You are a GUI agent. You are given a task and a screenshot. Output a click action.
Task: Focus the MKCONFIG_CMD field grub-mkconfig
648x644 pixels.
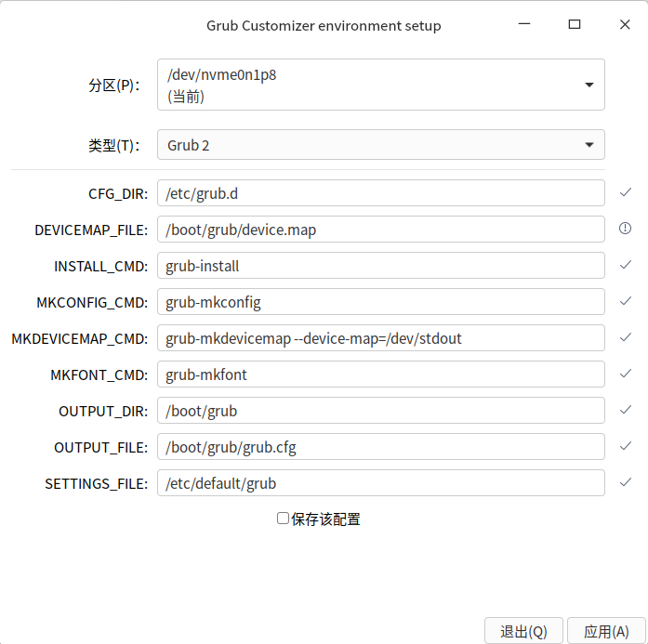(x=380, y=302)
